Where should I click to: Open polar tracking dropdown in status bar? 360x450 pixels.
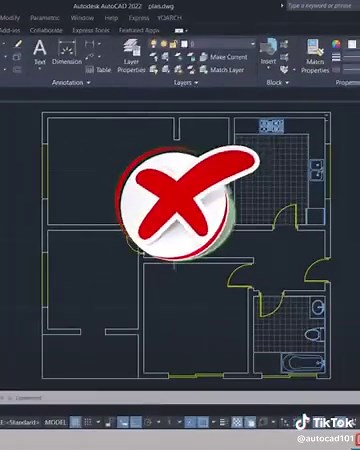click(x=158, y=422)
